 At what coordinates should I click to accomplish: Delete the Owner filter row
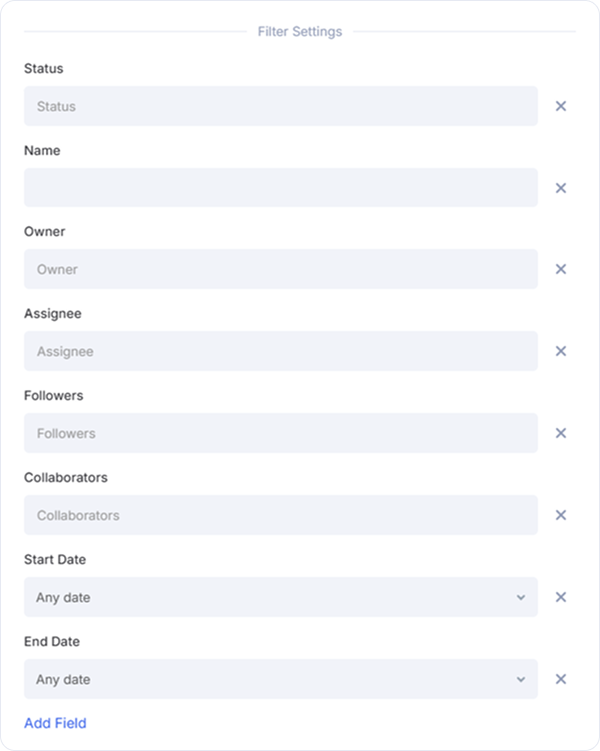tap(561, 269)
